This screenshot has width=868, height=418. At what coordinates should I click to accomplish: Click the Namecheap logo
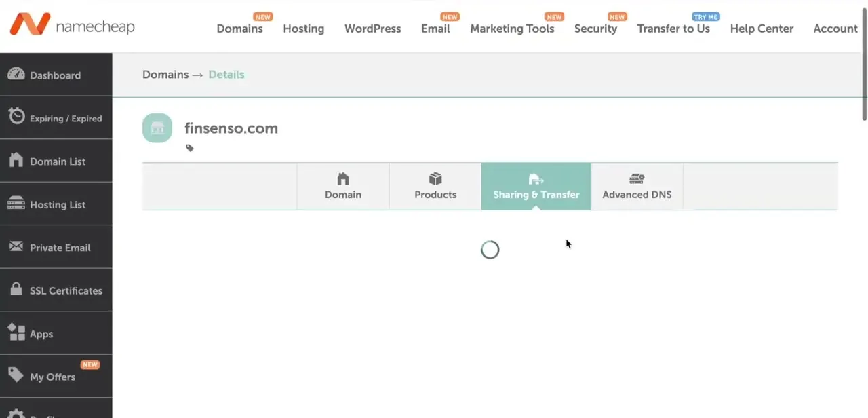[x=72, y=24]
